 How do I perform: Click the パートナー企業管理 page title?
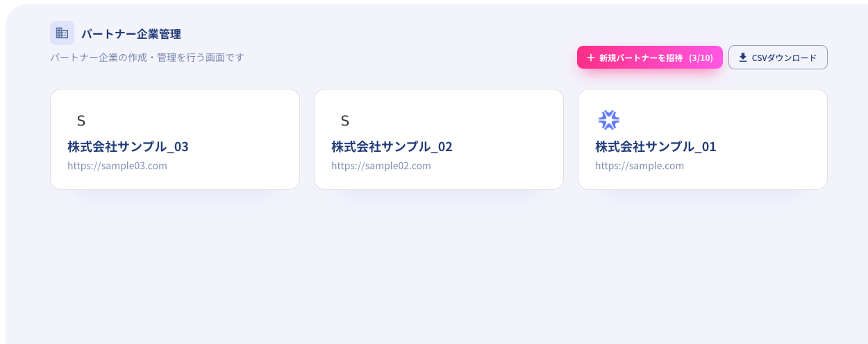131,33
